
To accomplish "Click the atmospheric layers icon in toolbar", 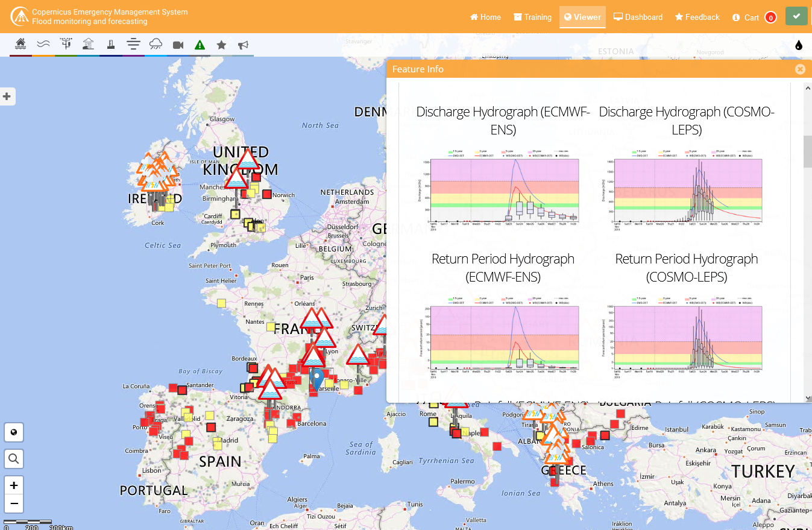I will [133, 44].
